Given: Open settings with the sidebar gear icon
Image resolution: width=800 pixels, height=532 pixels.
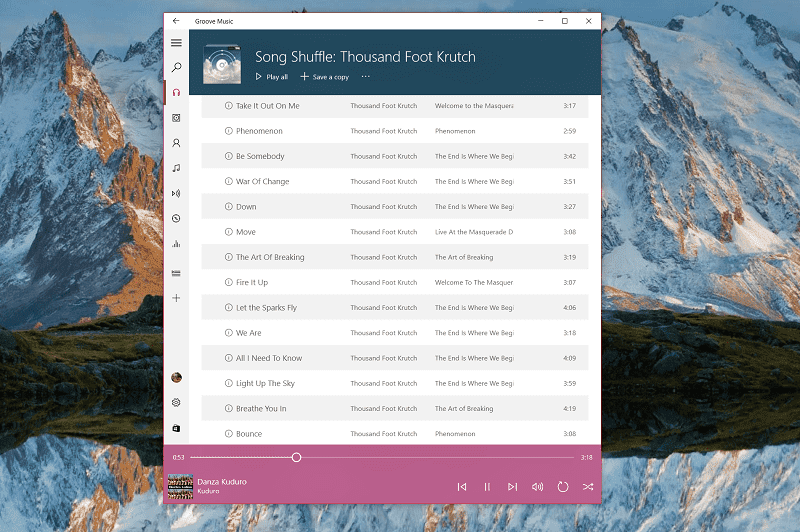Looking at the screenshot, I should [x=176, y=402].
